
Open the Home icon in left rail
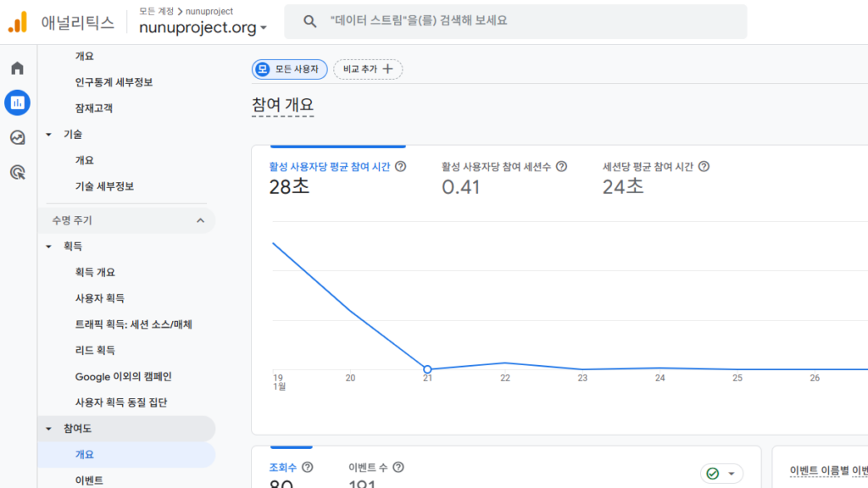pos(17,69)
